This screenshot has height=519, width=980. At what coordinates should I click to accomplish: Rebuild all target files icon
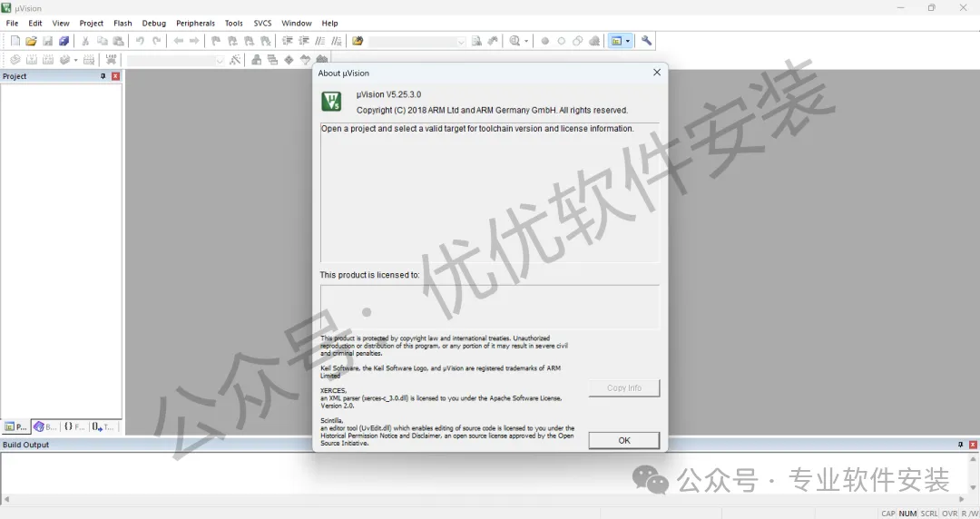47,59
